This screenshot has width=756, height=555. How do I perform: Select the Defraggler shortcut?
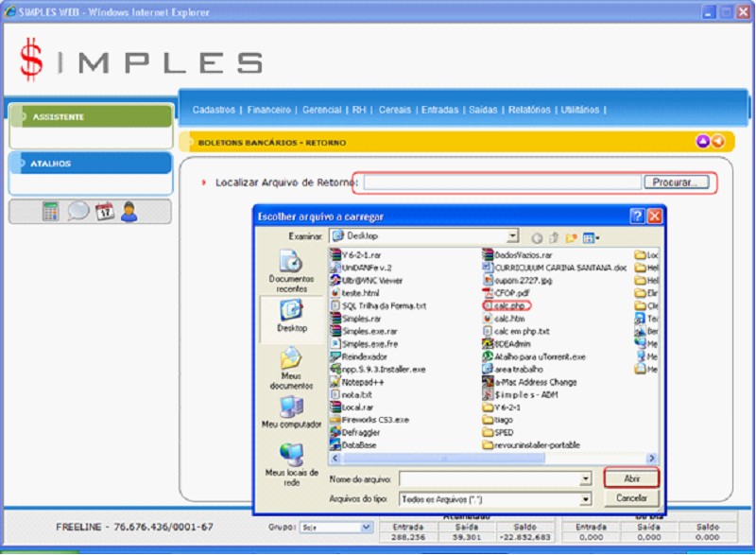[x=355, y=432]
